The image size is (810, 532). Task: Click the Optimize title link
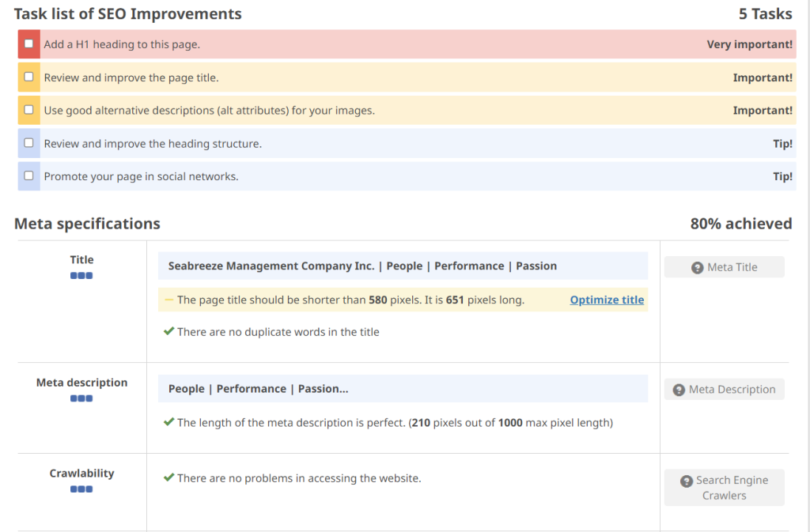coord(607,300)
